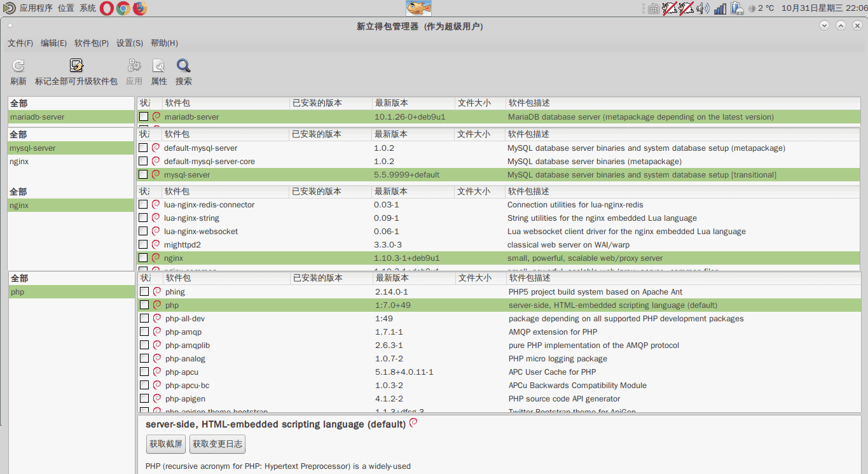Tick the checkbox for the php package
The image size is (868, 474).
coord(144,305)
